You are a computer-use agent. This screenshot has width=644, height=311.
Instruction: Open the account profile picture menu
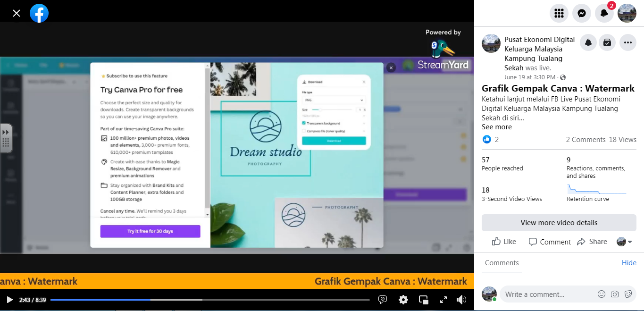(627, 13)
